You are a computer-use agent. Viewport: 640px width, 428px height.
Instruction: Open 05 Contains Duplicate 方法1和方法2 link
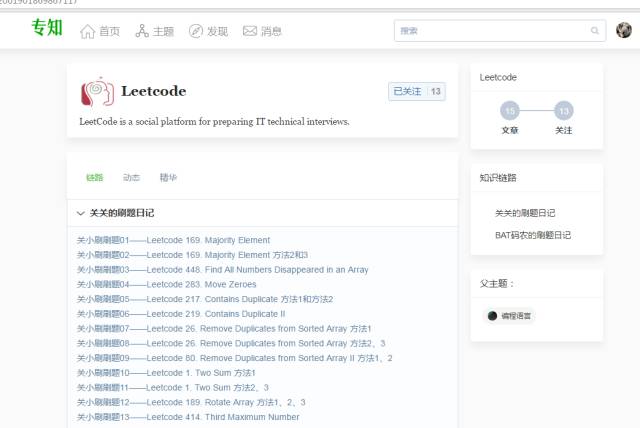205,299
